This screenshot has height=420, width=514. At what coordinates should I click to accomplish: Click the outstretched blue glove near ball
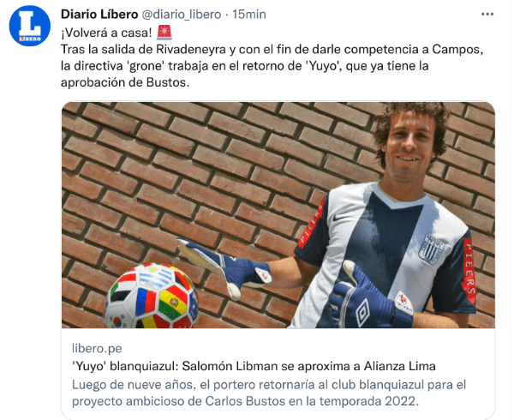226,267
